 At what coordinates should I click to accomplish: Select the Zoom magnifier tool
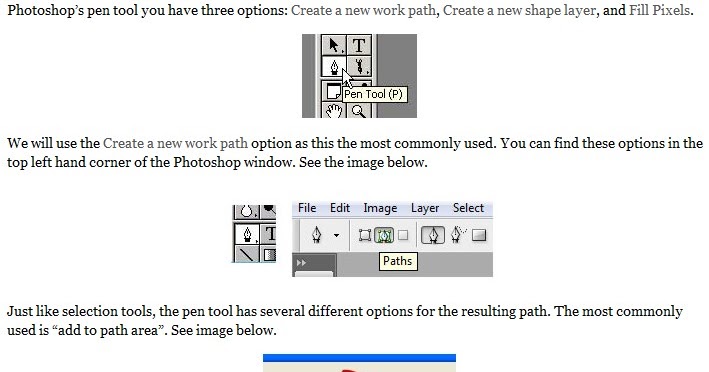(359, 111)
